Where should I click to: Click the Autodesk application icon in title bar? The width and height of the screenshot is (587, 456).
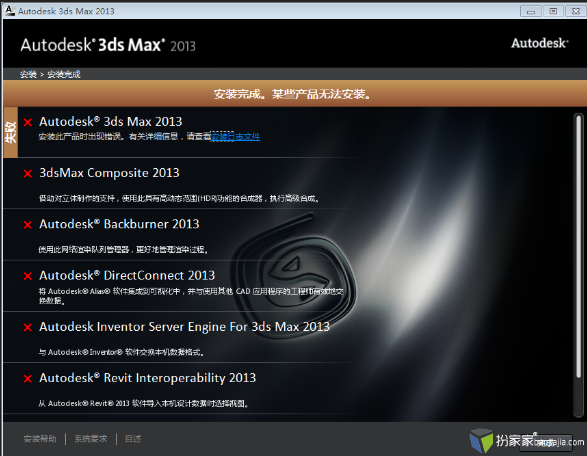click(x=10, y=10)
